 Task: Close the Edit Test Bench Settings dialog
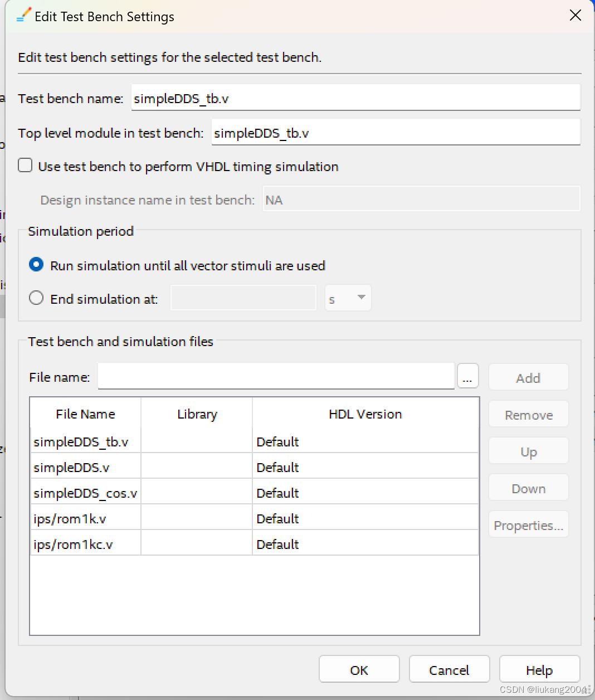click(576, 15)
